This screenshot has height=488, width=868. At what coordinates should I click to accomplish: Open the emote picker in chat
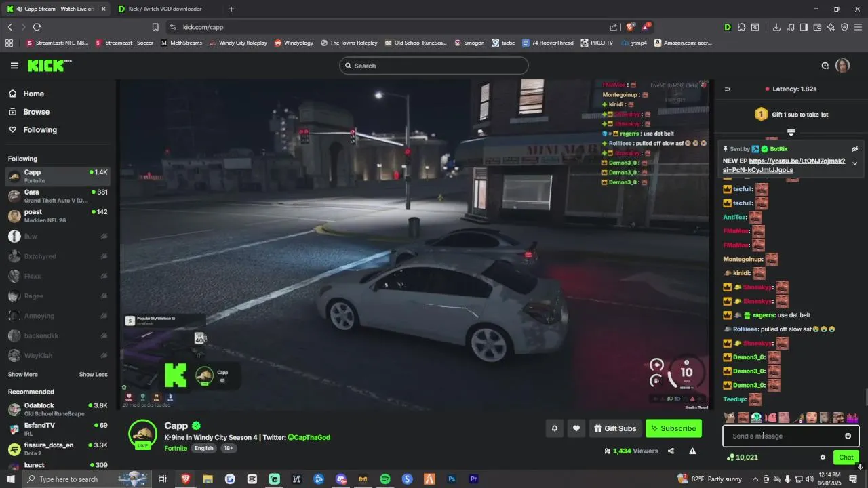click(x=848, y=436)
